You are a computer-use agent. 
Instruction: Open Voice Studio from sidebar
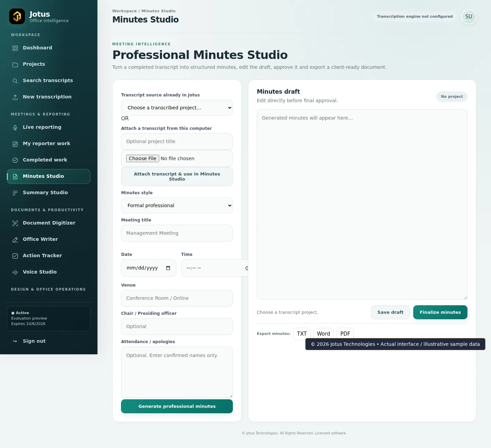click(x=48, y=272)
